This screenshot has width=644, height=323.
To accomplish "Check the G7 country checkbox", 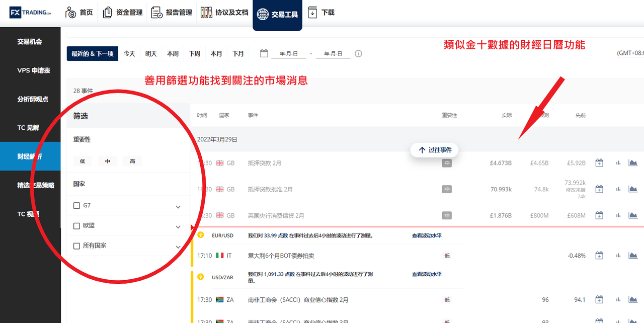I will coord(76,206).
